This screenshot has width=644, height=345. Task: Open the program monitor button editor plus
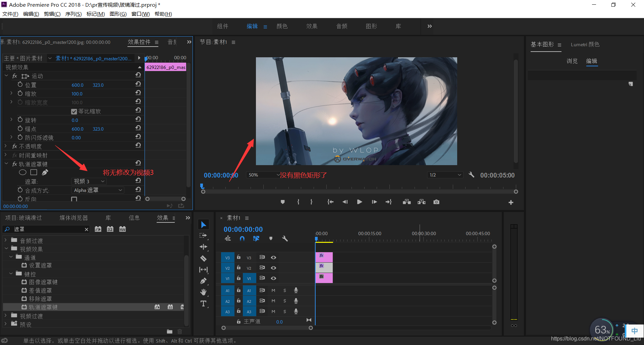coord(511,202)
